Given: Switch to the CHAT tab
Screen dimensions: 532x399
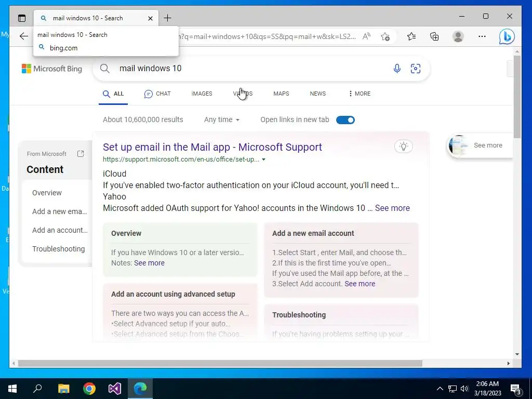Looking at the screenshot, I should click(157, 94).
